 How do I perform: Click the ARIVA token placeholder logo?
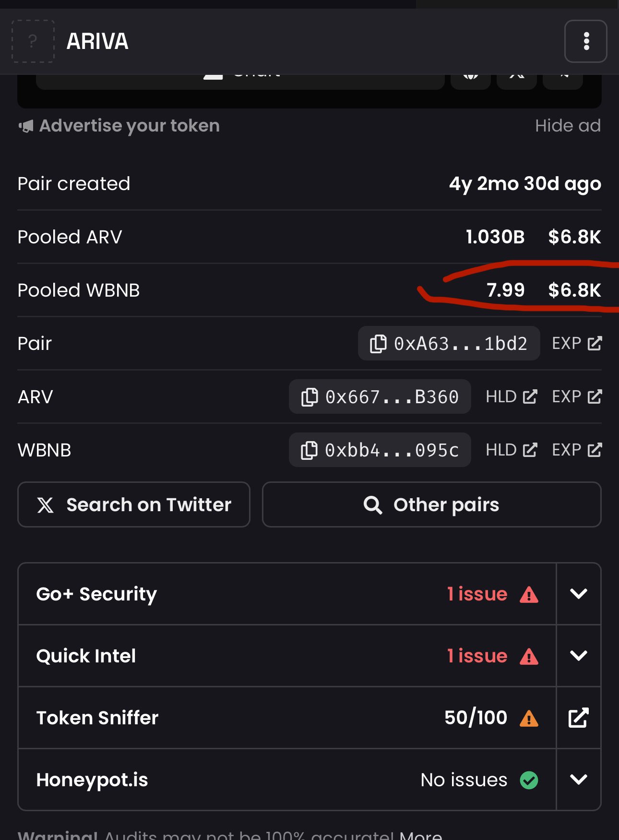click(33, 41)
